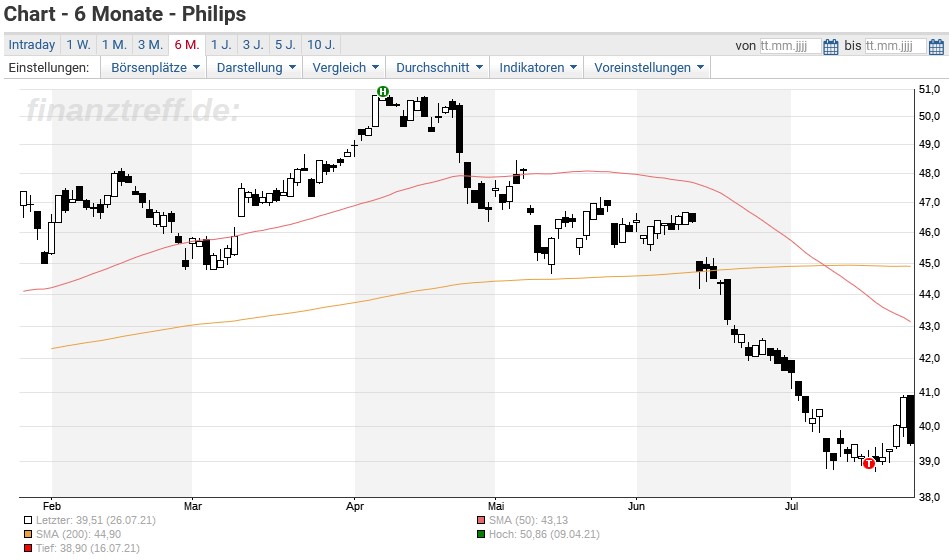Select the 1 J. time range tab
Viewport: 949px width, 560px height.
click(221, 45)
